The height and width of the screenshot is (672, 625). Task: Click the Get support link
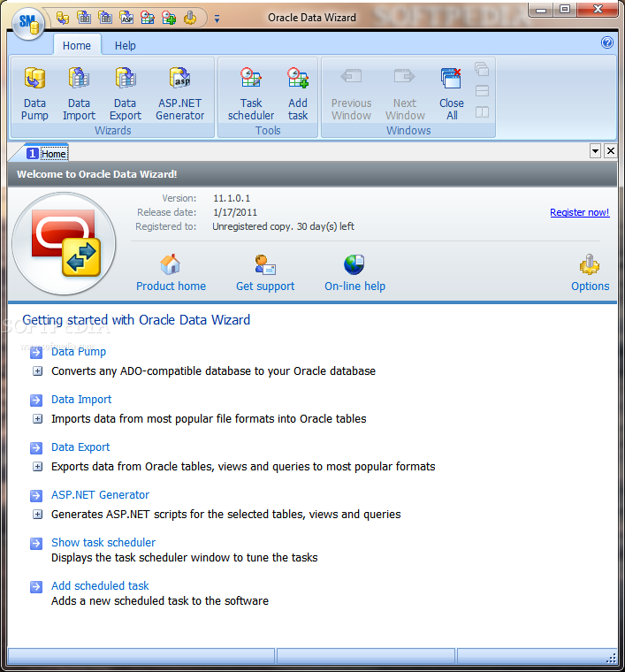(x=265, y=286)
